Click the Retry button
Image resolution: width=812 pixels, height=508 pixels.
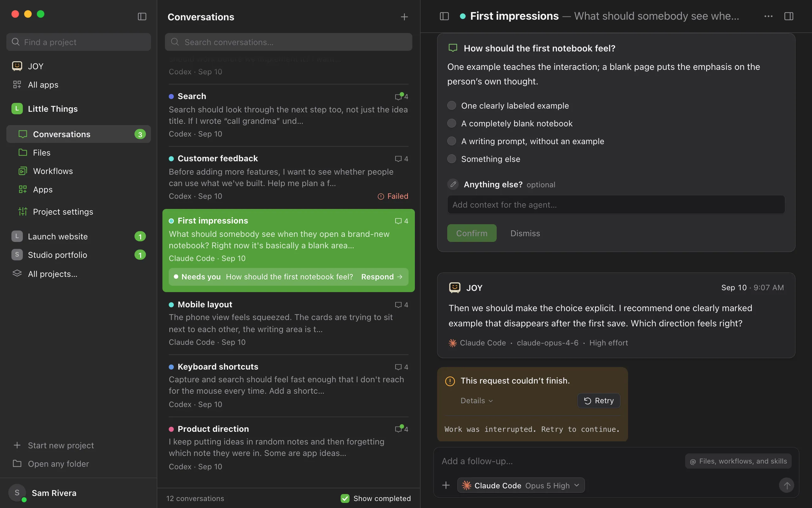coord(599,400)
